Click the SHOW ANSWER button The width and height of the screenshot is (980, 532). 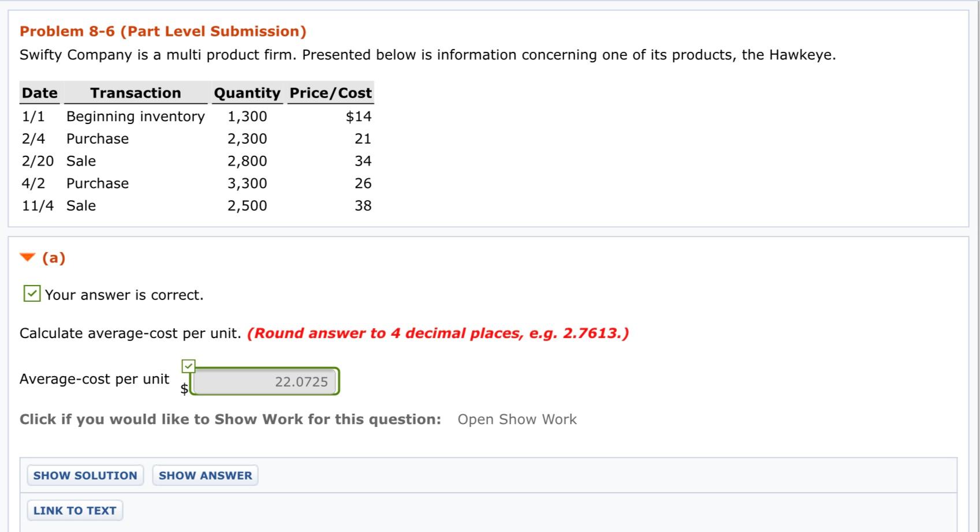pos(205,475)
